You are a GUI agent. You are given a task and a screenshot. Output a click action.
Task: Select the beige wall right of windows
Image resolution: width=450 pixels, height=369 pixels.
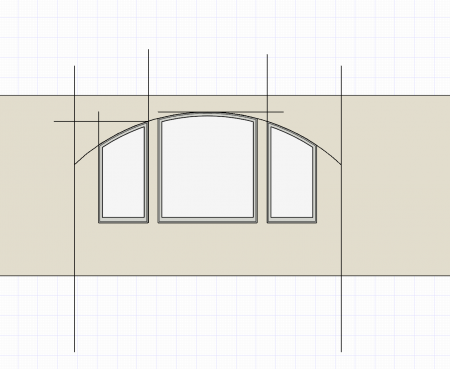396,186
